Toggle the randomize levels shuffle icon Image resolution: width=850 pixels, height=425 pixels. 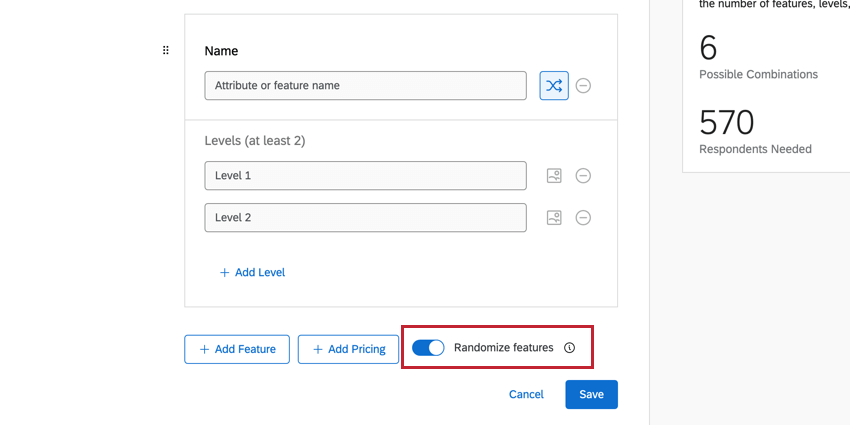(x=554, y=86)
